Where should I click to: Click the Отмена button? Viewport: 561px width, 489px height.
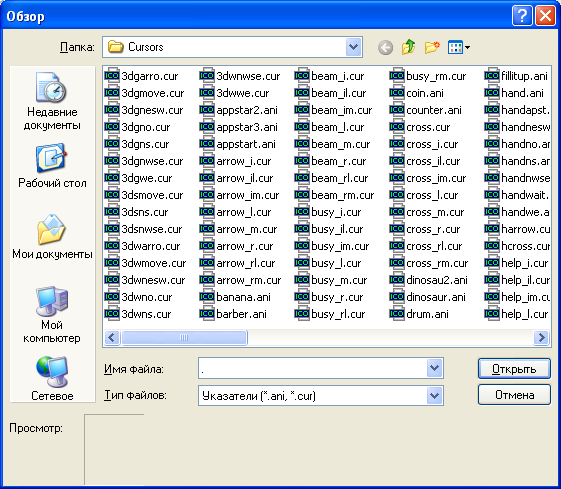tap(514, 395)
